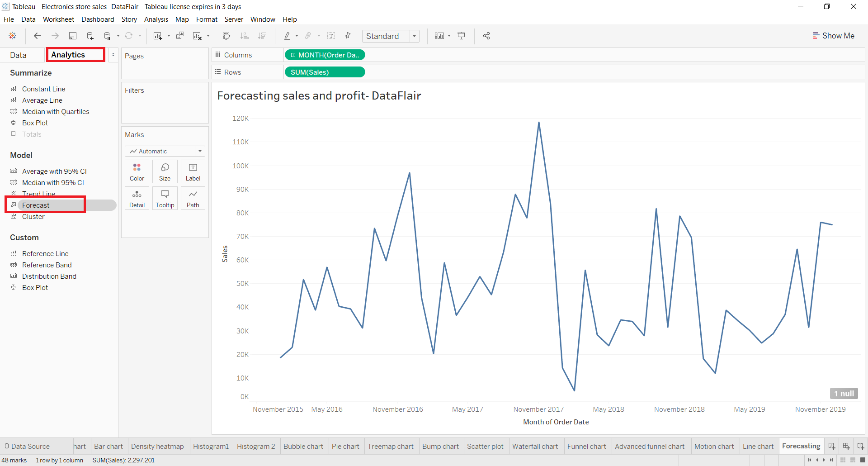Click the New Story tab icon
Image resolution: width=868 pixels, height=466 pixels.
861,446
